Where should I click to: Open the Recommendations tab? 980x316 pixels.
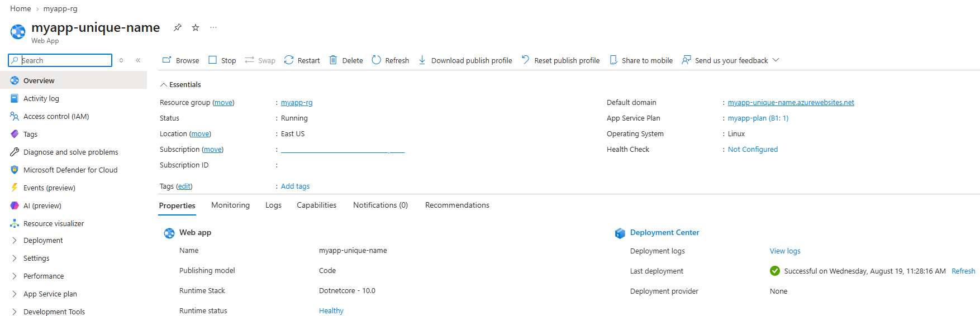click(457, 205)
